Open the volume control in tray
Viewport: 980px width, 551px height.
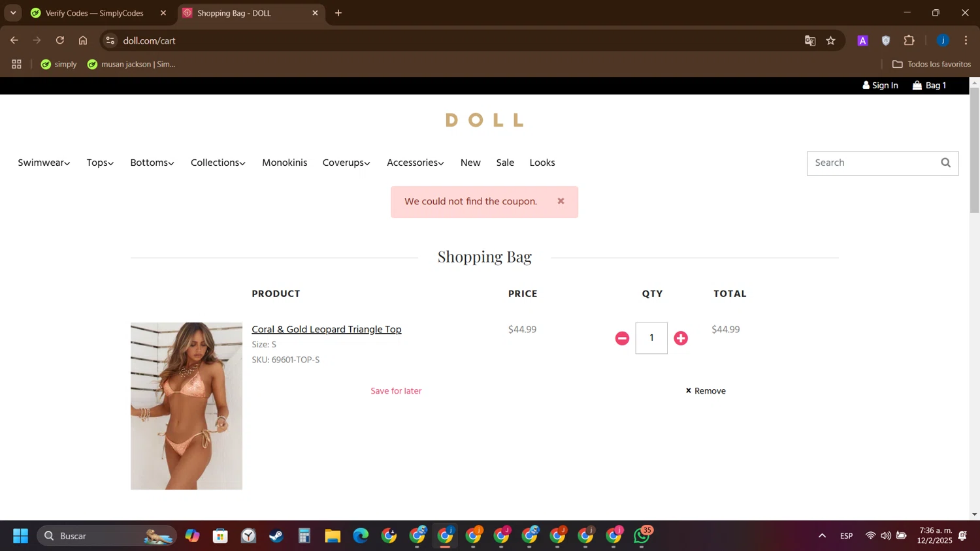886,536
